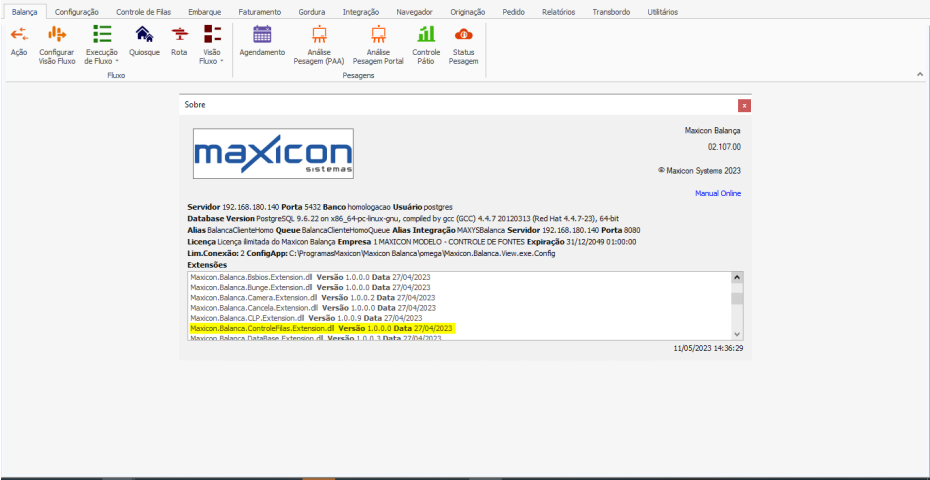Open the Controle de Filas tab
This screenshot has height=480, width=930.
[144, 12]
